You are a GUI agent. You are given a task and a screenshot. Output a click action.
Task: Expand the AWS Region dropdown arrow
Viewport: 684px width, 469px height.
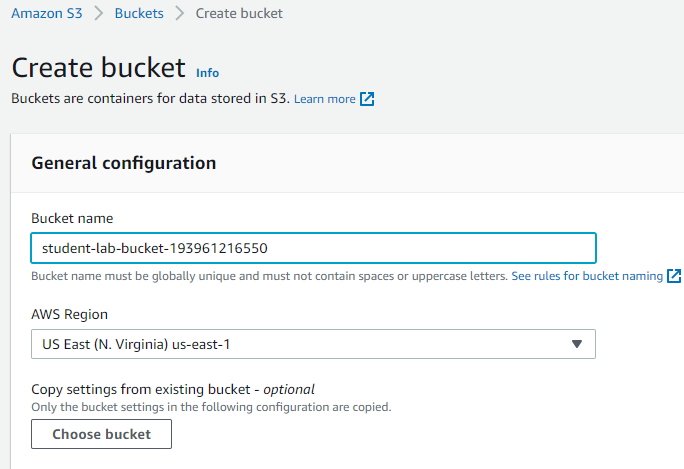click(x=577, y=344)
